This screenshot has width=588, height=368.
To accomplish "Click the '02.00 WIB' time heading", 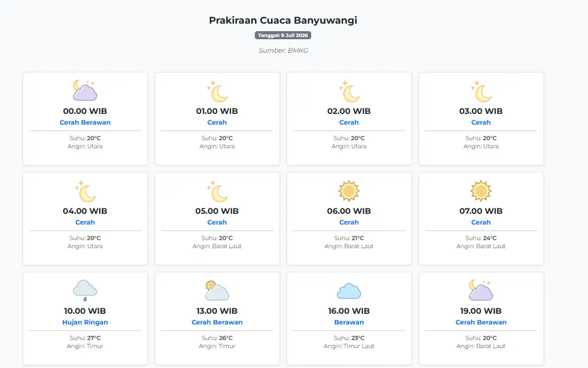I will (349, 111).
